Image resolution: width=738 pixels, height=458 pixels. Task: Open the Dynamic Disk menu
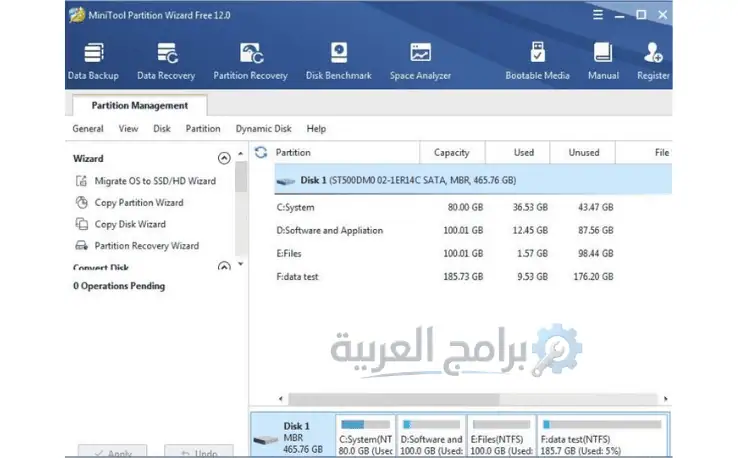pyautogui.click(x=264, y=129)
